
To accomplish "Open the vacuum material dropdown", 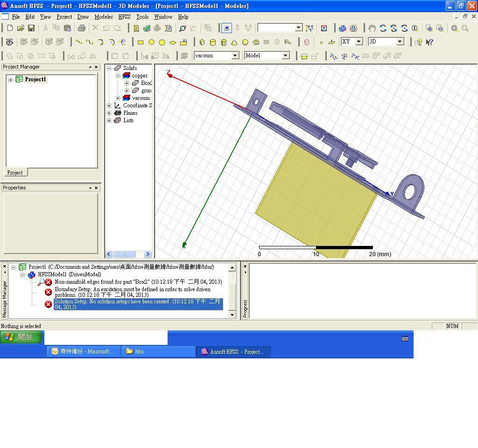I will point(235,56).
